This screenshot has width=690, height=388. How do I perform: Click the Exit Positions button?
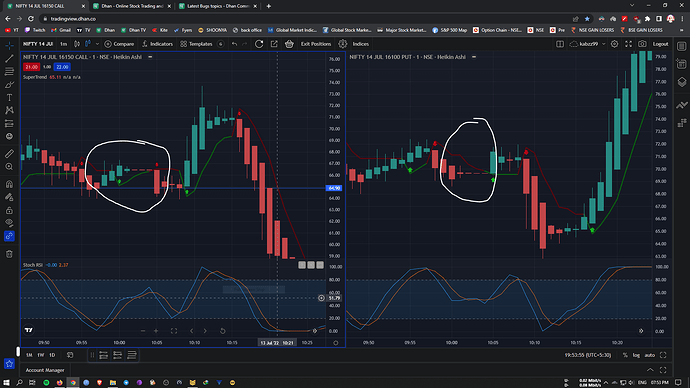[x=316, y=44]
